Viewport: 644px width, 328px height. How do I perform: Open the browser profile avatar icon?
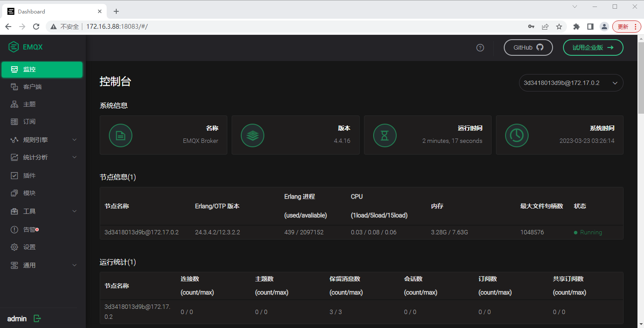604,27
